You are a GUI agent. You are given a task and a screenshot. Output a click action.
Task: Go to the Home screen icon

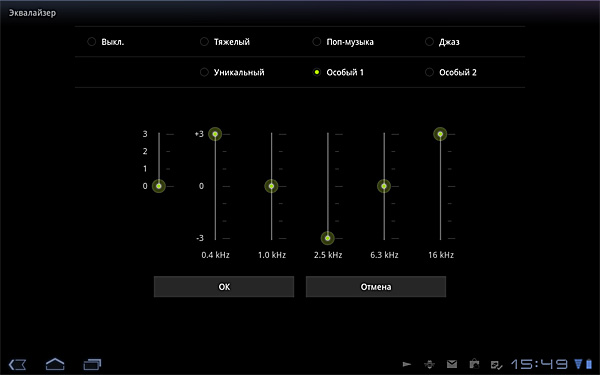[55, 364]
